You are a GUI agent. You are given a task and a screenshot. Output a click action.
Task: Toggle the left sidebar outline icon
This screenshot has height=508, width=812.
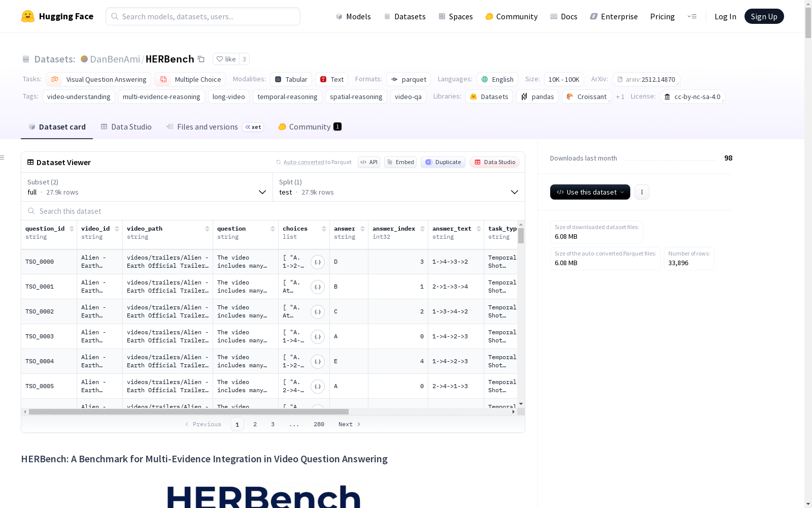2,157
